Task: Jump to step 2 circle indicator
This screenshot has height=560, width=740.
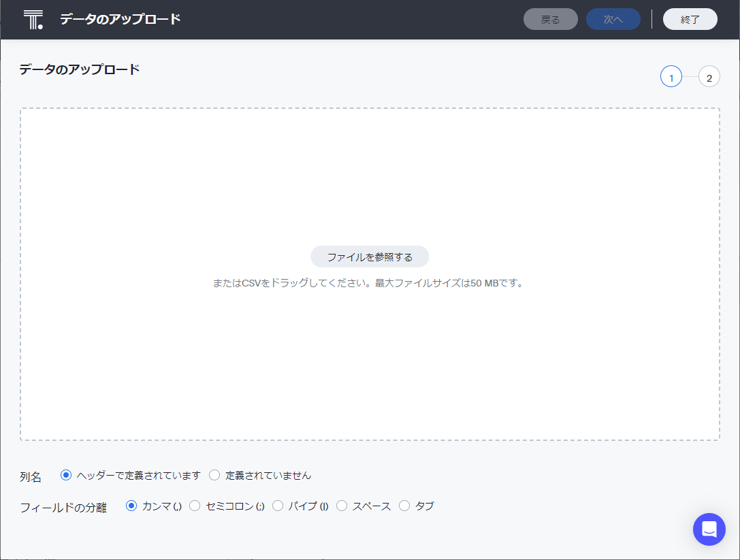Action: click(709, 78)
